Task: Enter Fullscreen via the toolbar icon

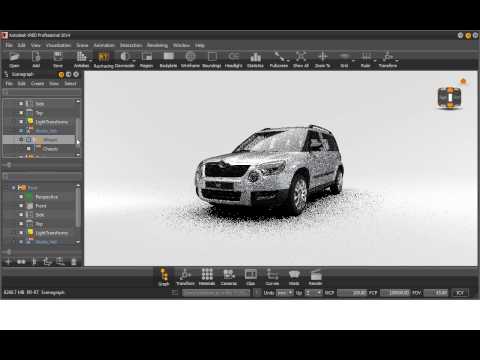Action: (278, 57)
